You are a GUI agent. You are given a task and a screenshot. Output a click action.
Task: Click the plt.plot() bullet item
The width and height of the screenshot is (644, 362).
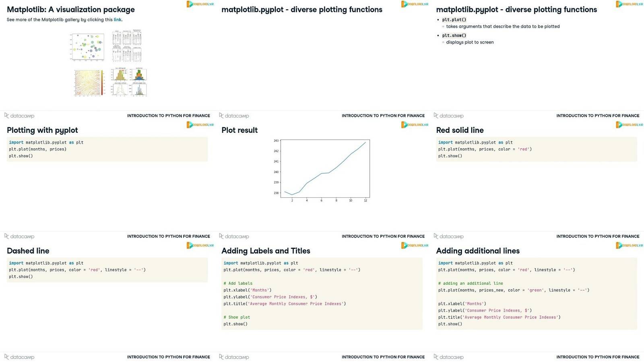pos(454,20)
